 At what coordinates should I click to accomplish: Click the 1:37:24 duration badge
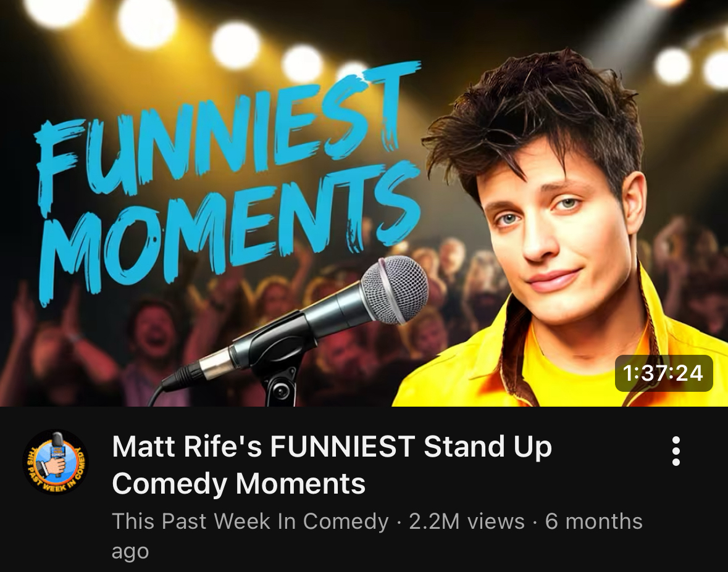point(663,373)
